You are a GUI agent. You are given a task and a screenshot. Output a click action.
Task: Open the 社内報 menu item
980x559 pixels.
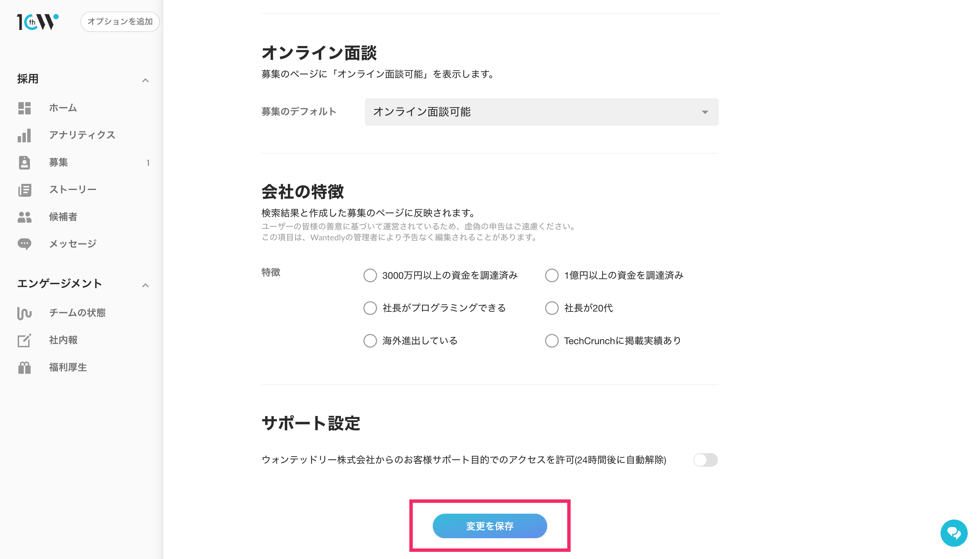pos(63,340)
